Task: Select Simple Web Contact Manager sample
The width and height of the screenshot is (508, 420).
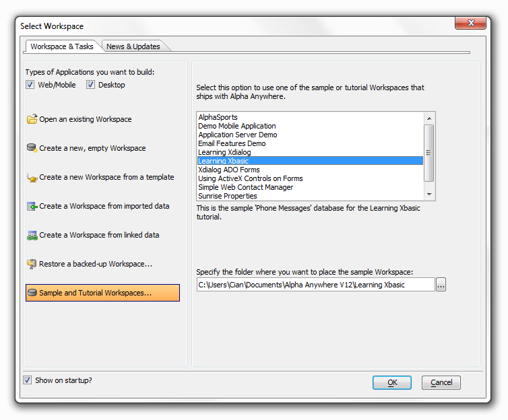Action: click(310, 187)
